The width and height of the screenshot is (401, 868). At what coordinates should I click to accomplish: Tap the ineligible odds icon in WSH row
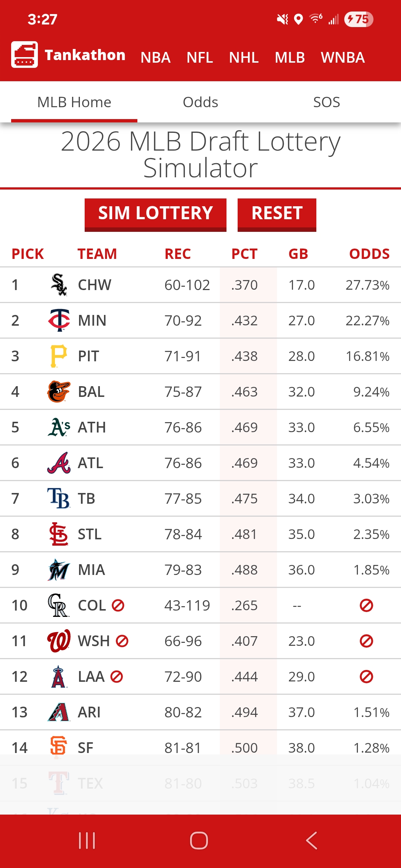coord(366,641)
